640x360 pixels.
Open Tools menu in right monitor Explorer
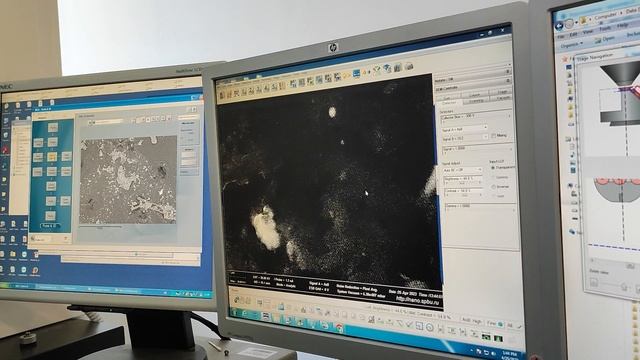click(x=605, y=29)
